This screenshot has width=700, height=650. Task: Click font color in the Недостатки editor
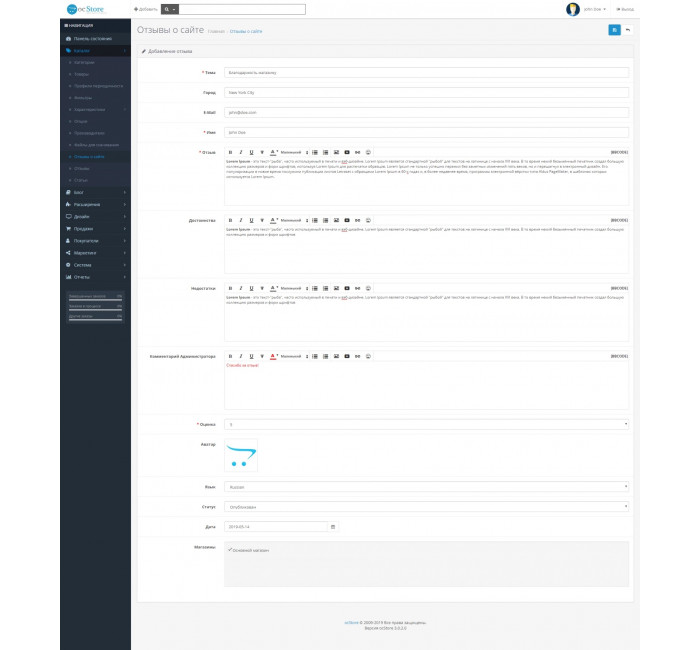[x=273, y=288]
